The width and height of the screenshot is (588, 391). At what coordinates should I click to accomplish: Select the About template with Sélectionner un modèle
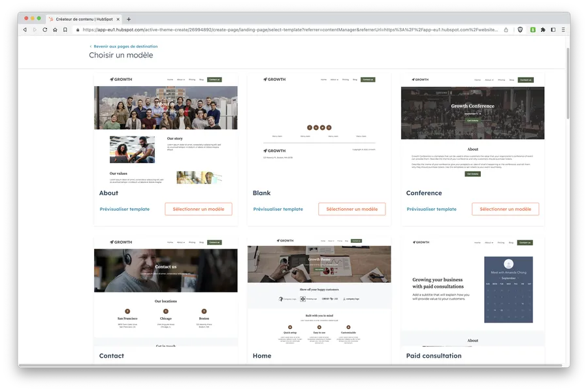pos(199,209)
